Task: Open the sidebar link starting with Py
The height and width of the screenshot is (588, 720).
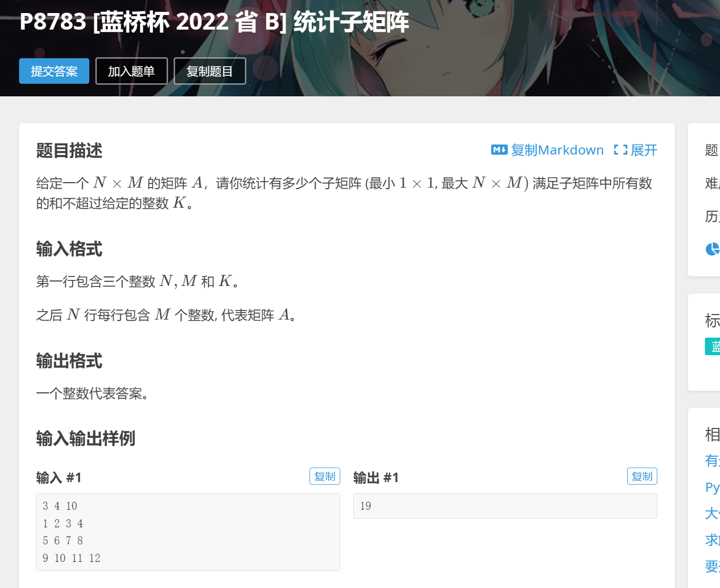Action: point(712,487)
